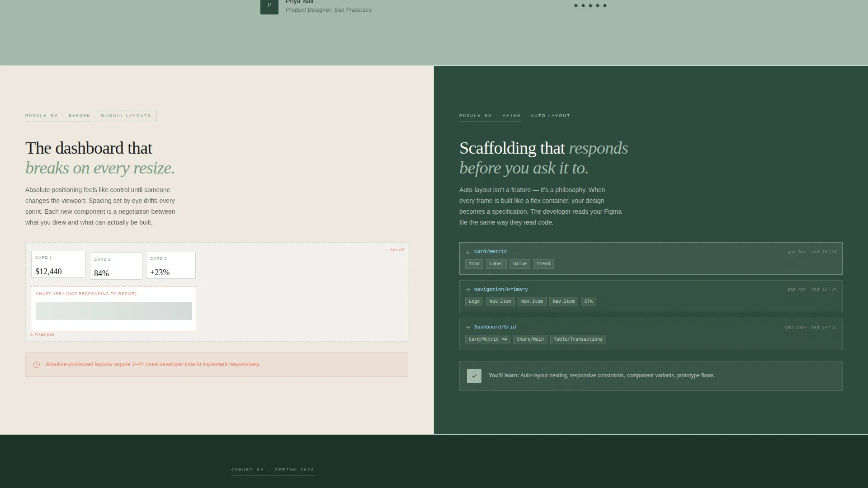Click the Card/Metric component name

click(491, 252)
